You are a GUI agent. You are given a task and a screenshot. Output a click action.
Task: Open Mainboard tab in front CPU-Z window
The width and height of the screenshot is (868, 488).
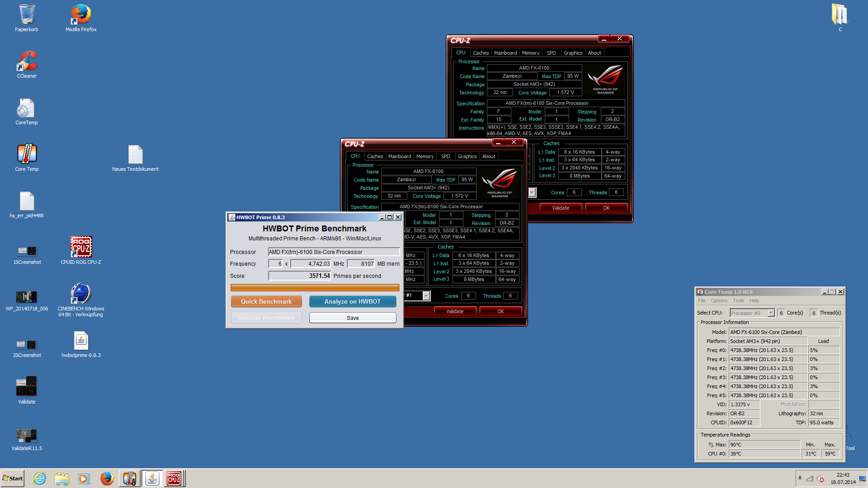tap(400, 156)
